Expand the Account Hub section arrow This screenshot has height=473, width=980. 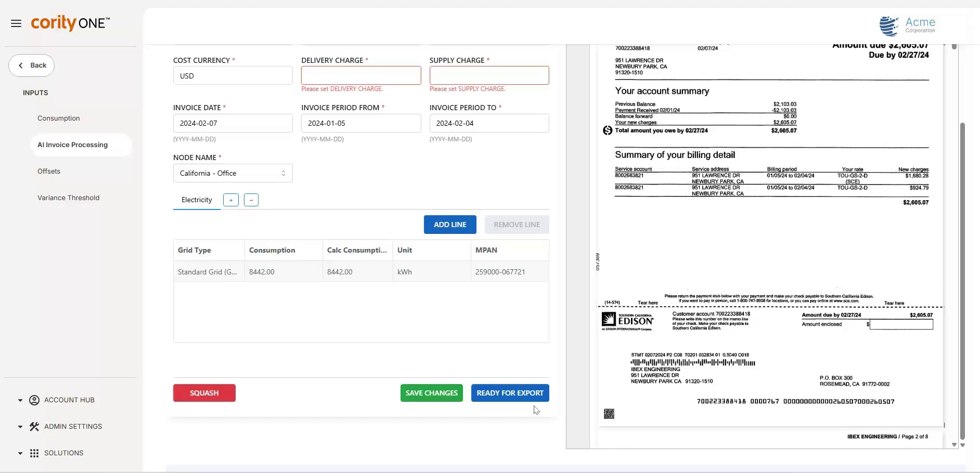coord(20,400)
